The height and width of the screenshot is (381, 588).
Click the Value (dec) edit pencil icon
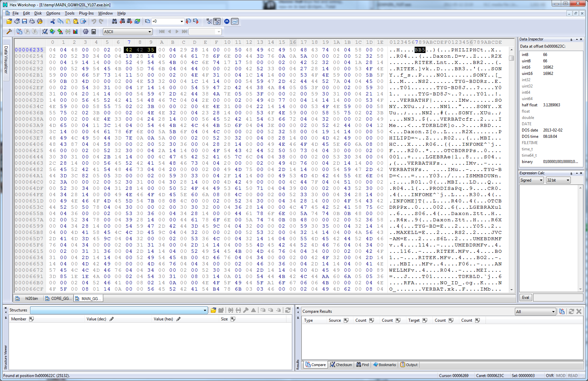pos(112,319)
